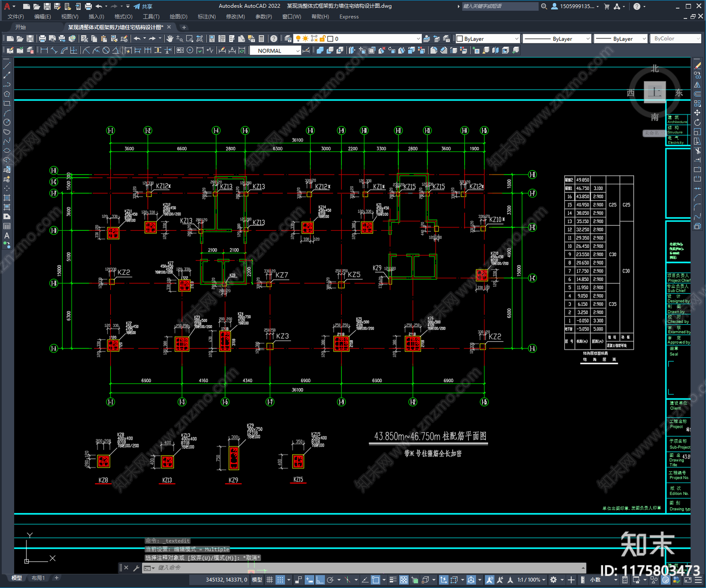This screenshot has height=588, width=706.
Task: Open the NORMAL dimension style dropdown
Action: click(x=276, y=51)
